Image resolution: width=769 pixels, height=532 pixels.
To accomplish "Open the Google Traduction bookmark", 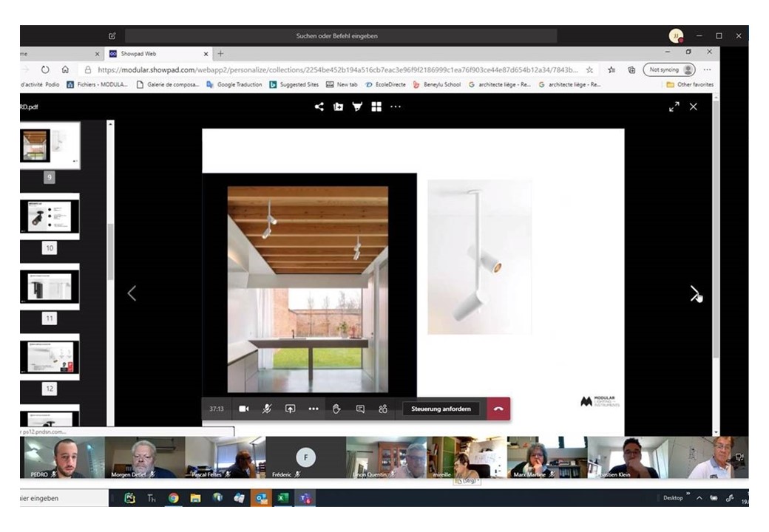I will point(234,84).
